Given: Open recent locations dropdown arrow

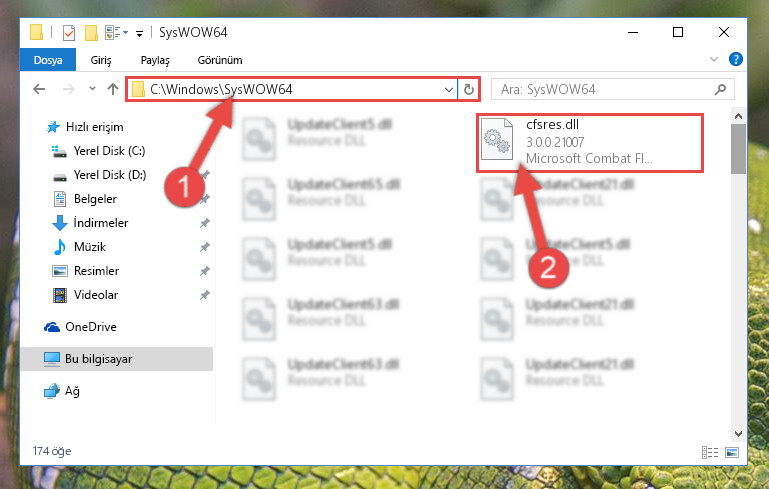Looking at the screenshot, I should (x=92, y=89).
